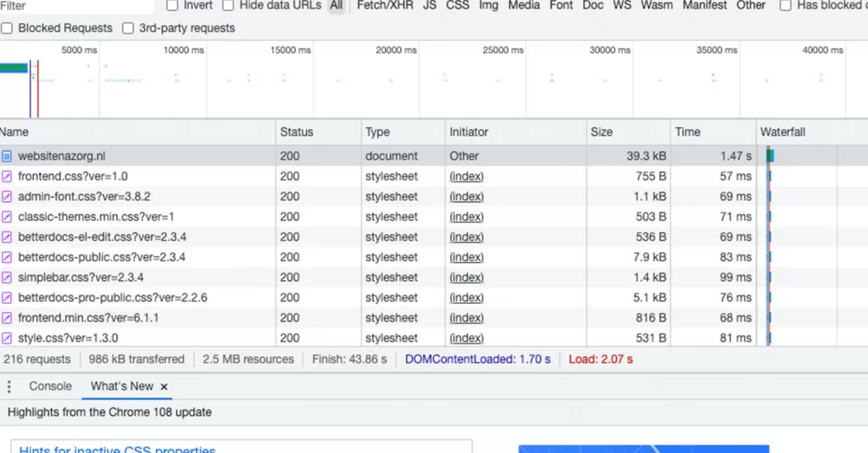868x453 pixels.
Task: Click the green bar in the overview timeline
Action: pyautogui.click(x=14, y=68)
